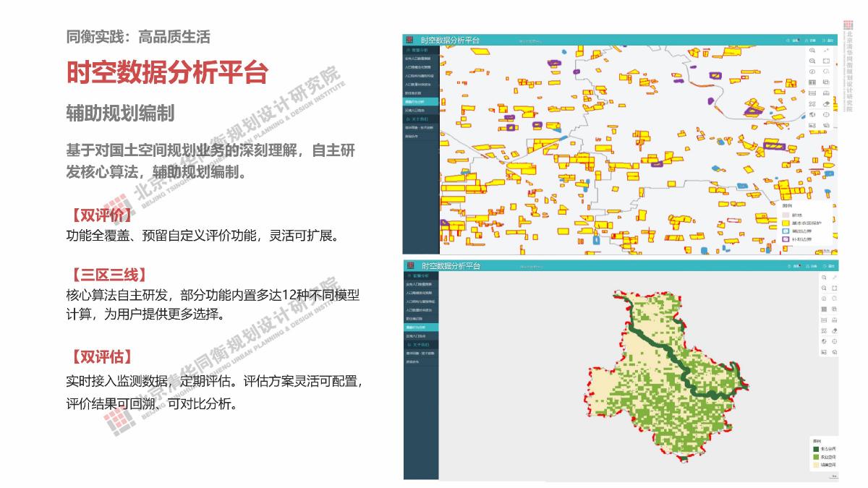This screenshot has height=488, width=868.
Task: Click the yellow 基本农田保护 legend swatch
Action: 785,223
